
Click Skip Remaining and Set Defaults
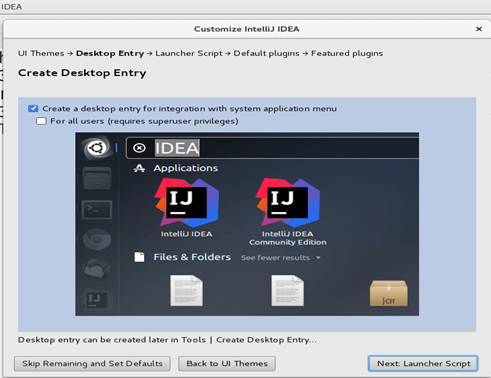pos(92,363)
